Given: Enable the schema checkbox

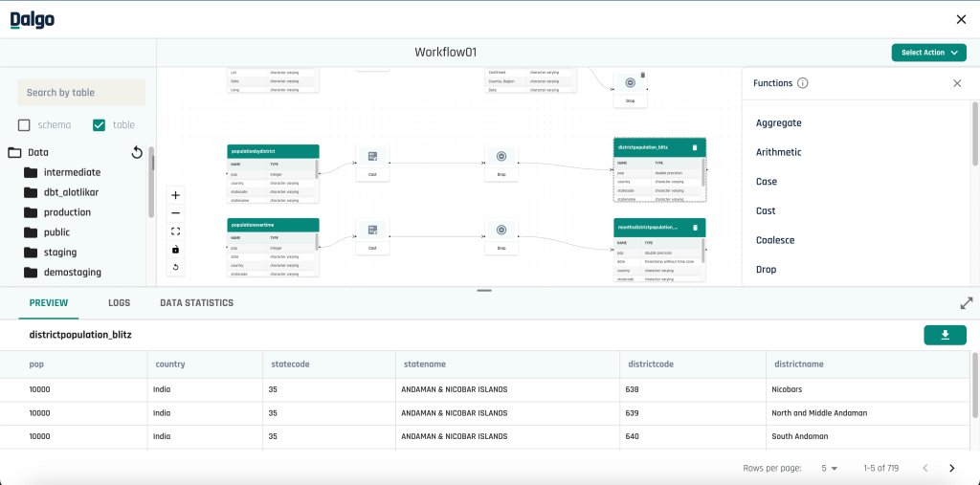Looking at the screenshot, I should click(24, 125).
